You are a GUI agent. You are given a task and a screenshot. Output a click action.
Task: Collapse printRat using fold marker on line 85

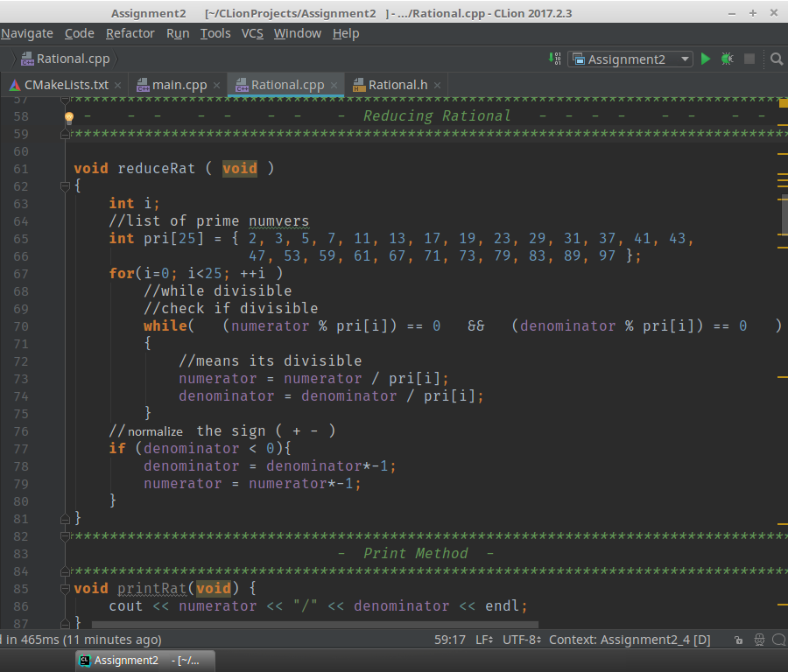coord(65,589)
